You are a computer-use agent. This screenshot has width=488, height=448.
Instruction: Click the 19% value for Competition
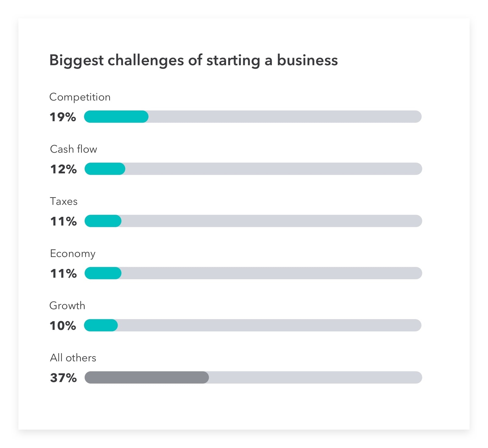[63, 117]
